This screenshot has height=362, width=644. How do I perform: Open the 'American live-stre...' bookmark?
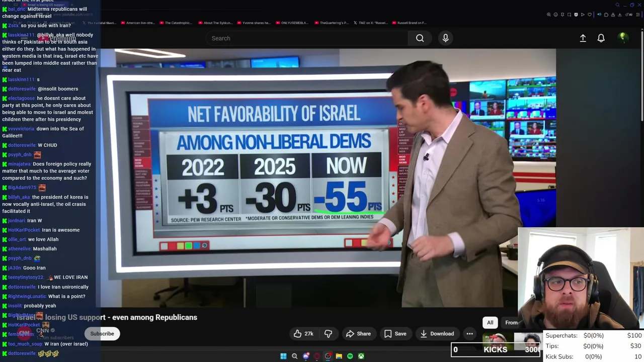point(137,23)
